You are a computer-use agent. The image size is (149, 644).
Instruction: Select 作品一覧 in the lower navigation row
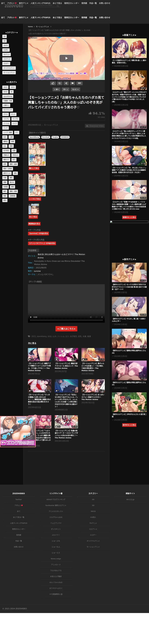click(x=93, y=18)
